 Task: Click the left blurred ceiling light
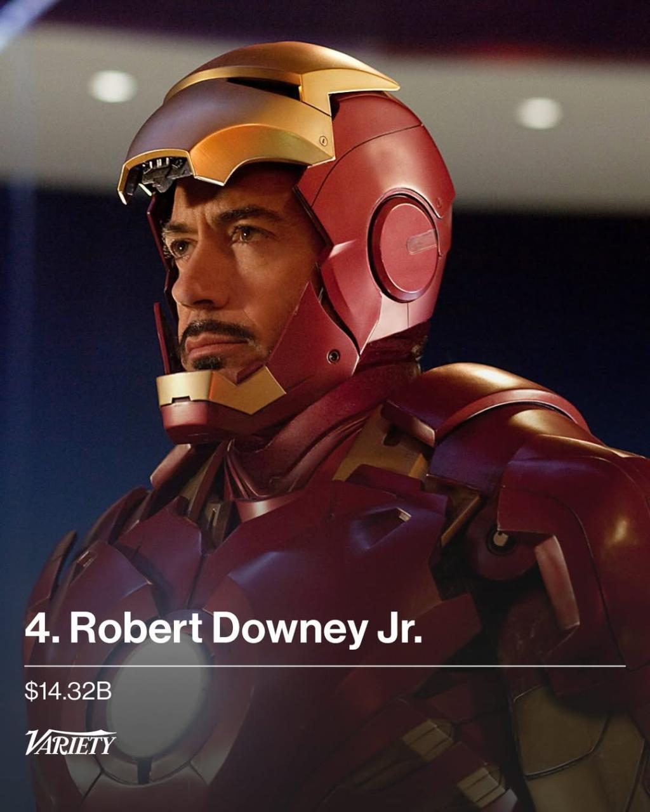(112, 86)
